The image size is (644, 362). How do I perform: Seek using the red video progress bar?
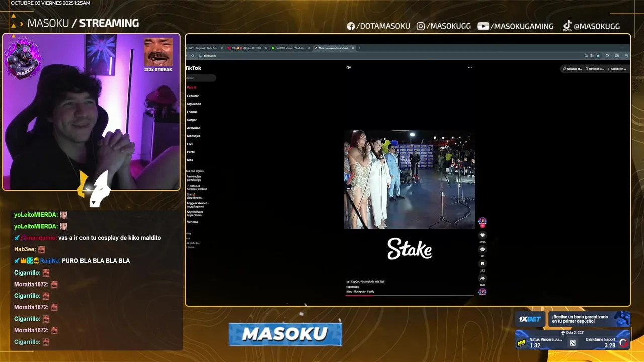point(410,295)
